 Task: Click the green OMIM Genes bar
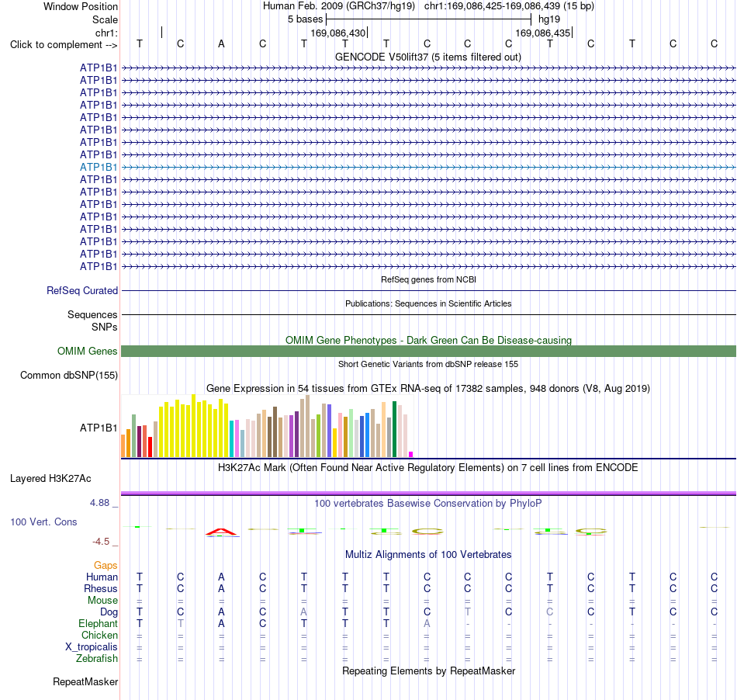(429, 352)
